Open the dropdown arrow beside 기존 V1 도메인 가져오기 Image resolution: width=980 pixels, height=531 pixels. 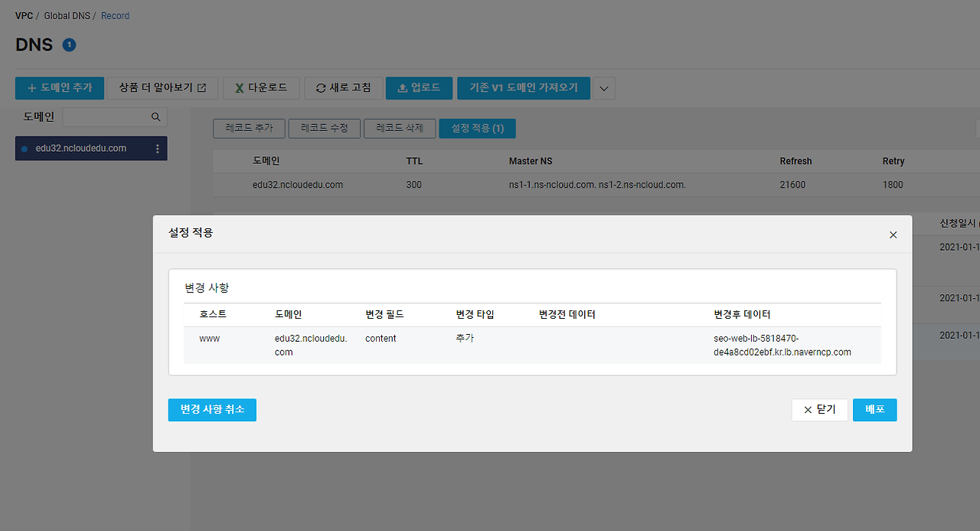pyautogui.click(x=603, y=87)
